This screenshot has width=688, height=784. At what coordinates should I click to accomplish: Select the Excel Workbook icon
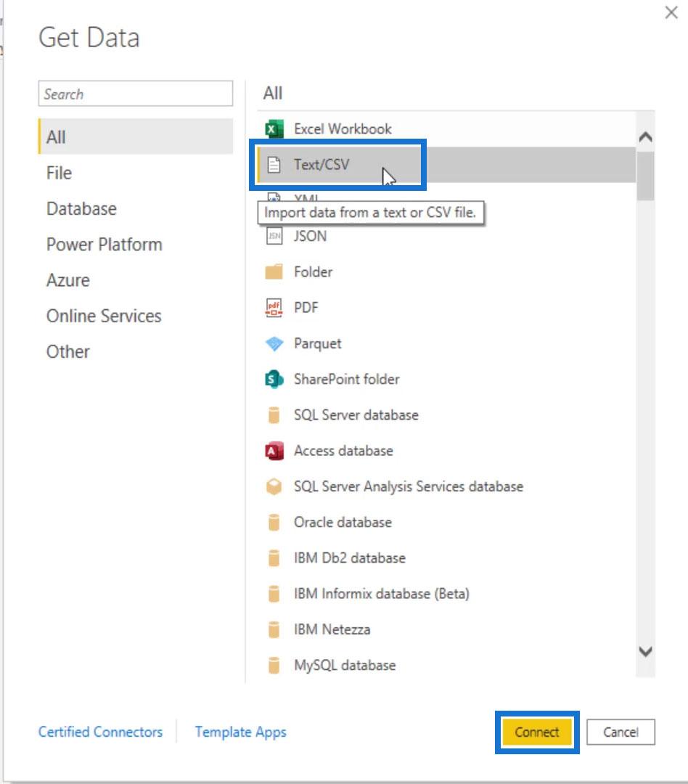tap(274, 129)
